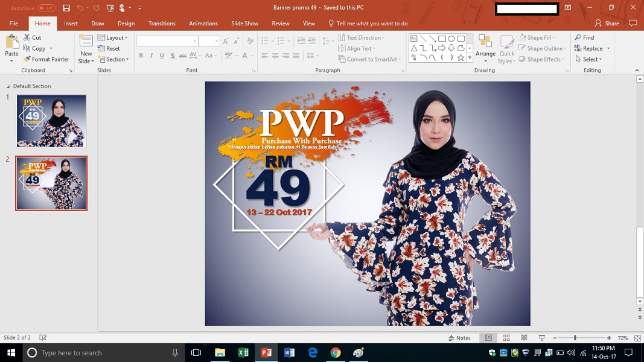Click Convert to SmartArt
Image resolution: width=644 pixels, height=362 pixels.
point(369,59)
